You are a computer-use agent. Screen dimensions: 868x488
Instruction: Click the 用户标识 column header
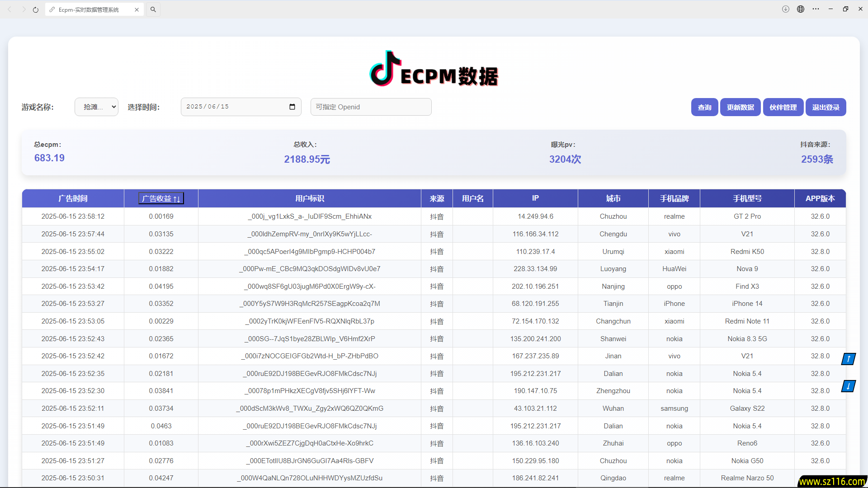click(310, 198)
